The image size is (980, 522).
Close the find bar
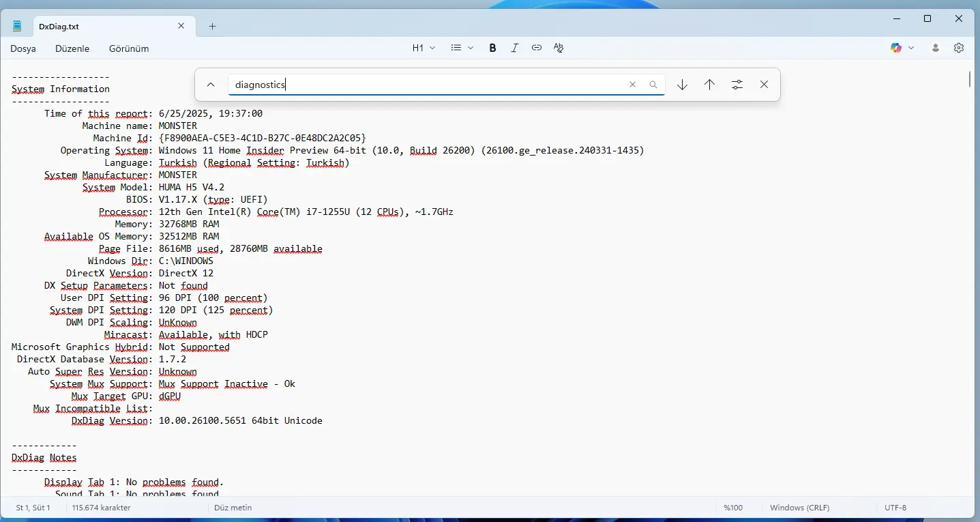point(764,85)
